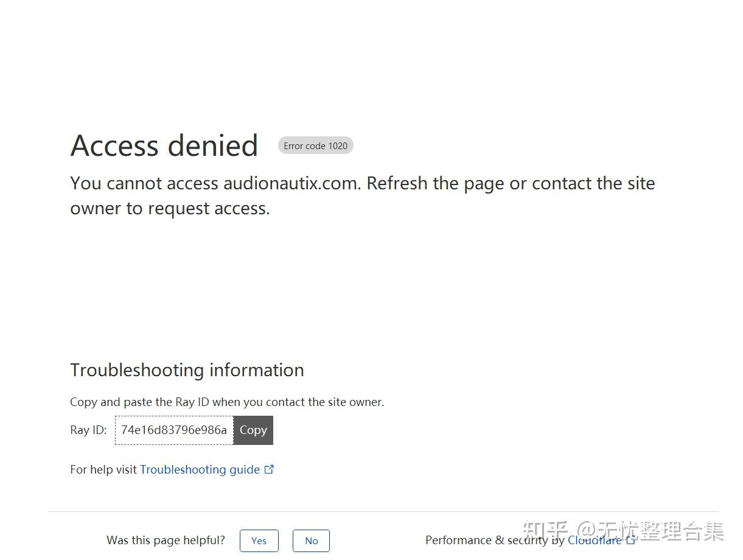Click "owner to request access" message line
This screenshot has height=560, width=743.
(170, 208)
